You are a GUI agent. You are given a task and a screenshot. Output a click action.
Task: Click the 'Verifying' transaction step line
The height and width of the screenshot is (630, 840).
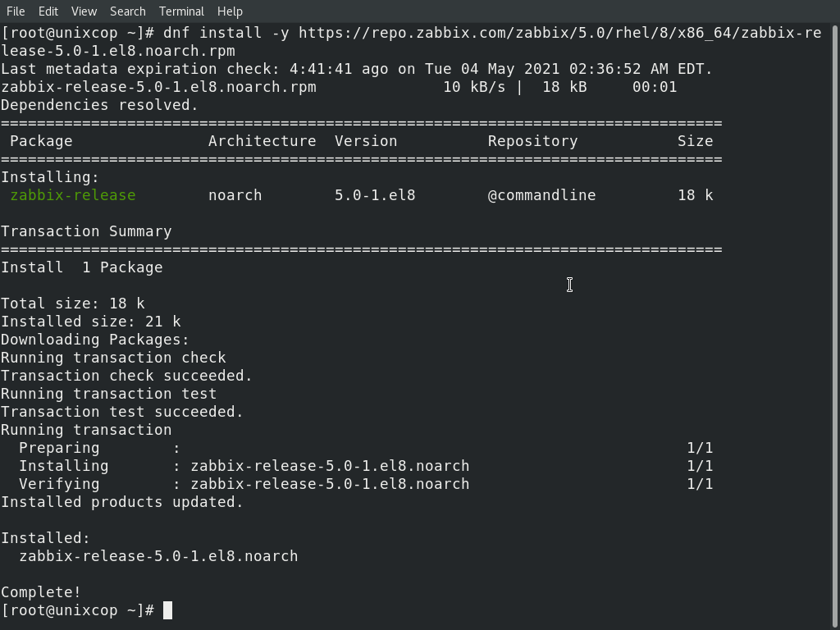(x=366, y=484)
